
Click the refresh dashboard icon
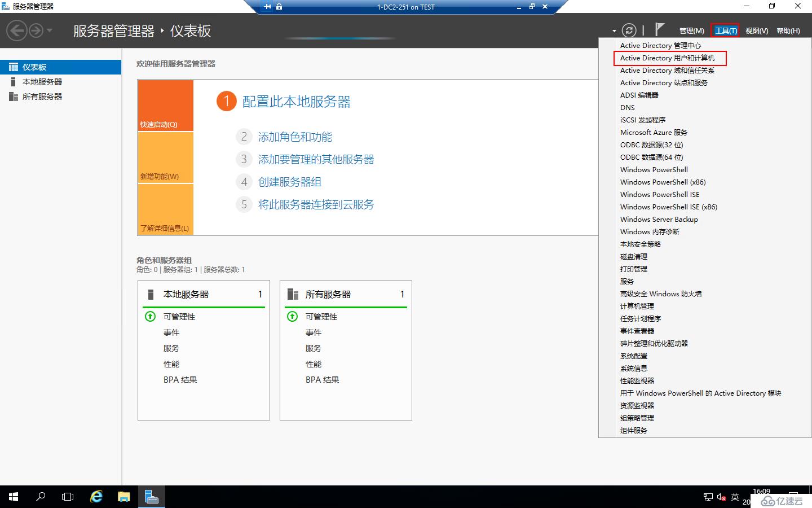pyautogui.click(x=629, y=30)
